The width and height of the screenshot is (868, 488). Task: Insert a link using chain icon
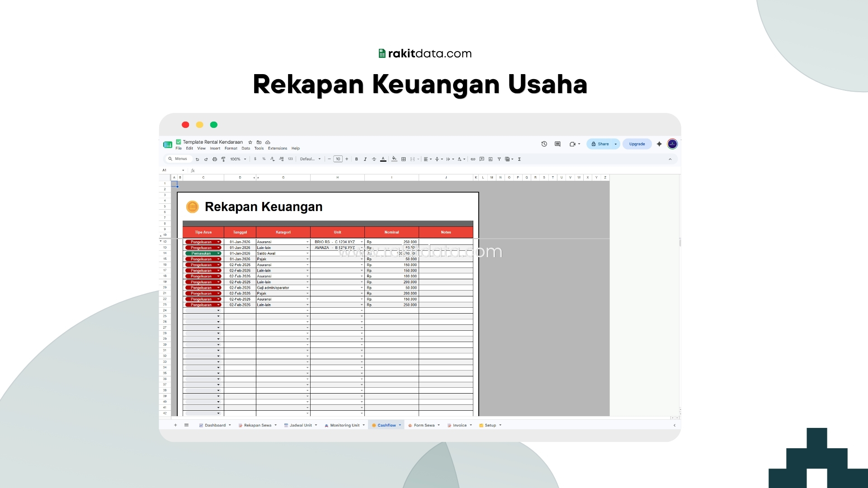473,159
